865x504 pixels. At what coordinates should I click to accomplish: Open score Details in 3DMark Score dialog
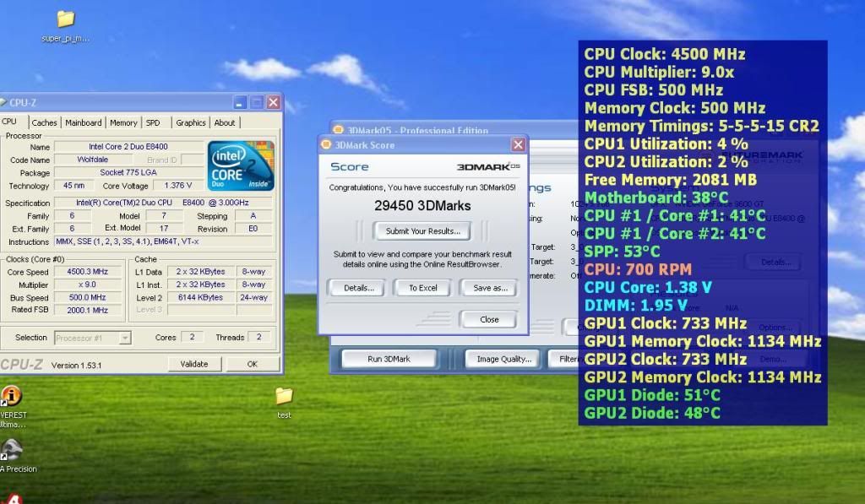click(x=358, y=288)
